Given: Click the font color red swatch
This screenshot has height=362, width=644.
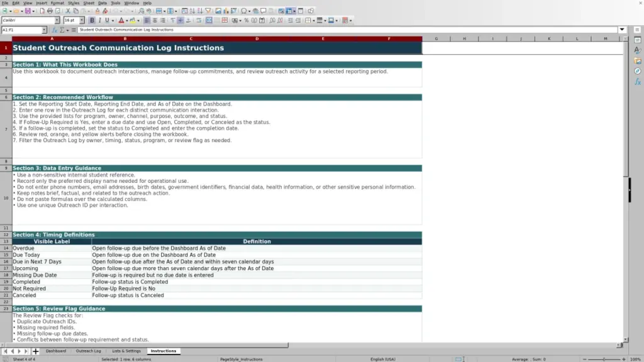Looking at the screenshot, I should [121, 20].
